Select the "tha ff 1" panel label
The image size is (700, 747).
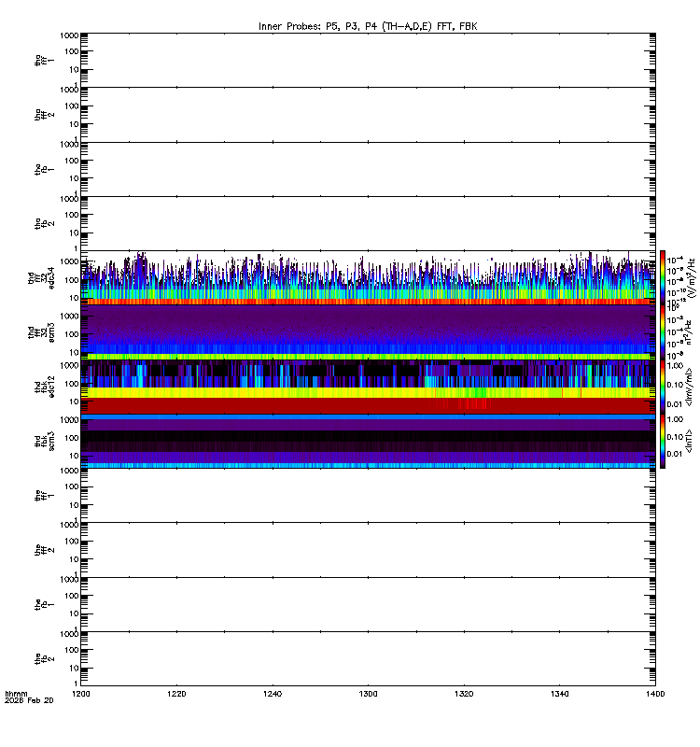[x=44, y=61]
